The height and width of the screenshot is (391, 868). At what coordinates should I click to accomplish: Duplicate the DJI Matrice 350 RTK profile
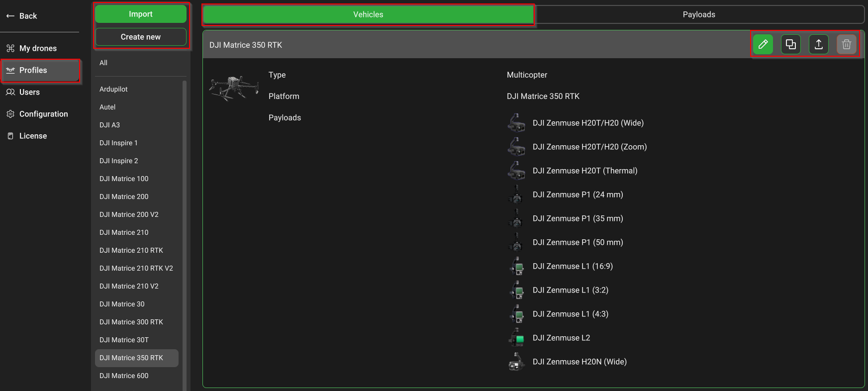[791, 45]
